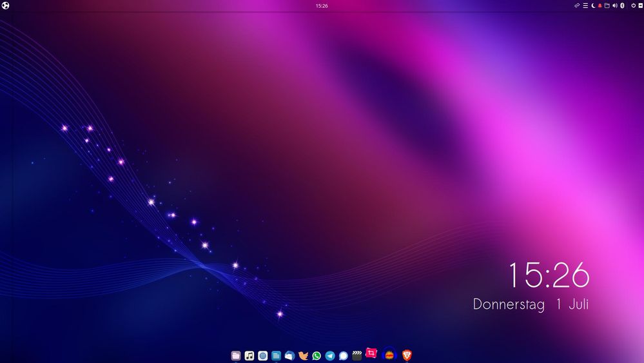The height and width of the screenshot is (363, 644).
Task: Open the Budgie applications menu
Action: pos(6,6)
